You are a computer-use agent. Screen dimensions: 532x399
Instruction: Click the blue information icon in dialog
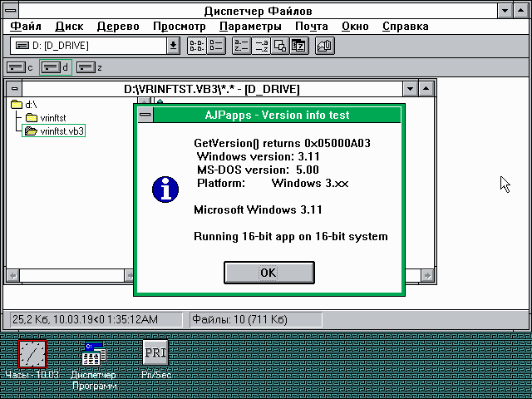(165, 190)
